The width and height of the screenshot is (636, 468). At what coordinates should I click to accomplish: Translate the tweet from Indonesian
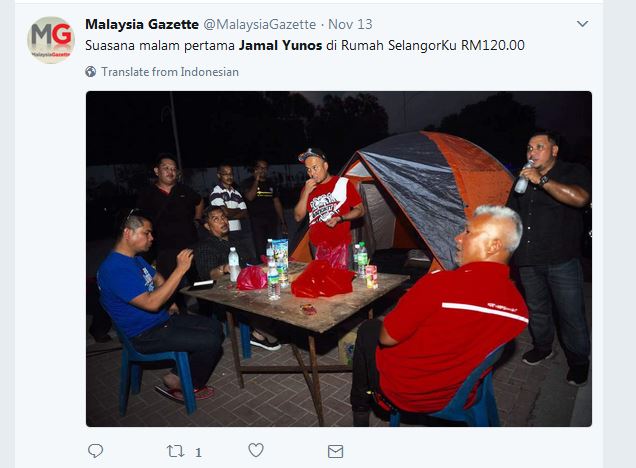click(170, 72)
